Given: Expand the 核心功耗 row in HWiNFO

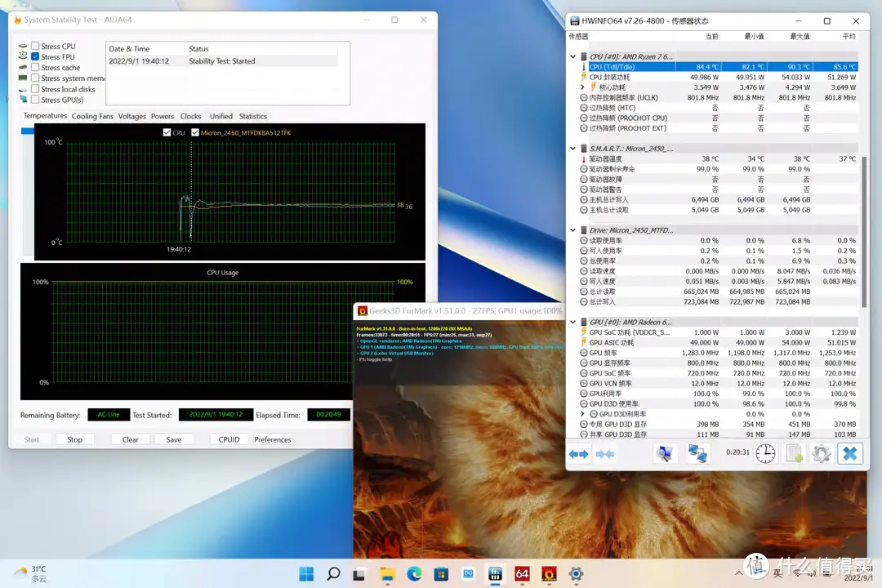Looking at the screenshot, I should tap(583, 87).
